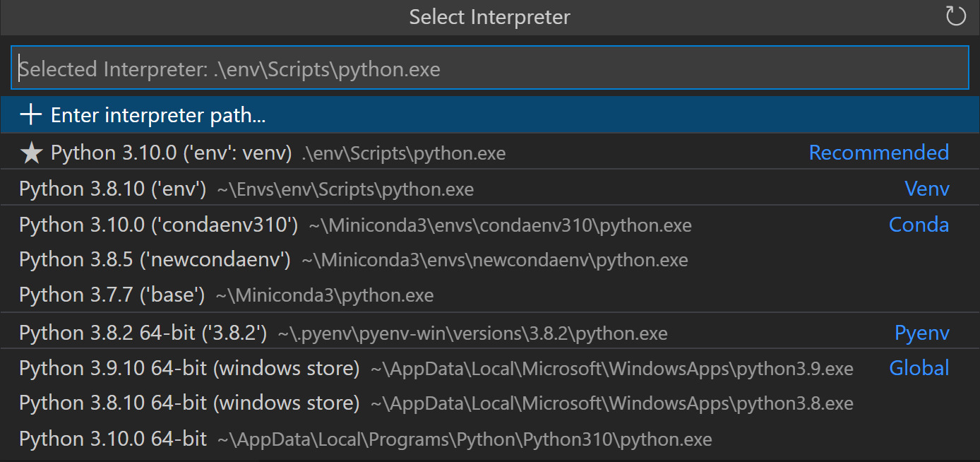Screen dimensions: 980x462
Task: Click Enter interpreter path option
Action: pyautogui.click(x=157, y=114)
